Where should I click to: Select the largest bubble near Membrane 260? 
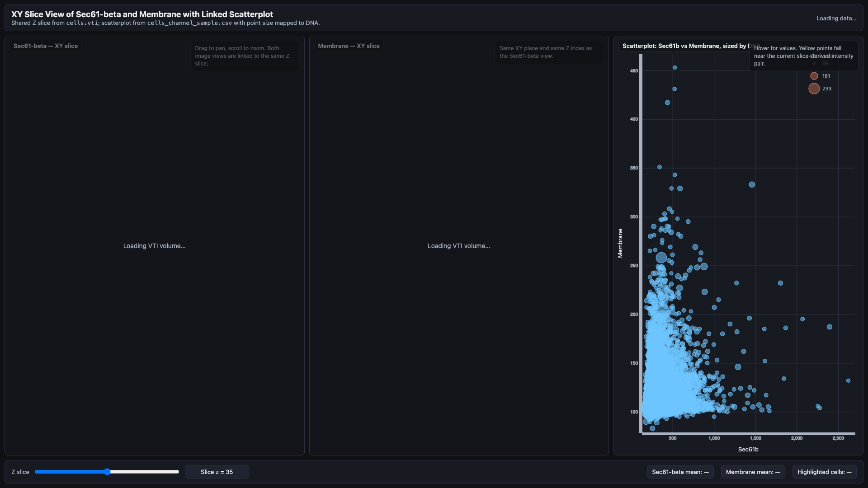661,258
